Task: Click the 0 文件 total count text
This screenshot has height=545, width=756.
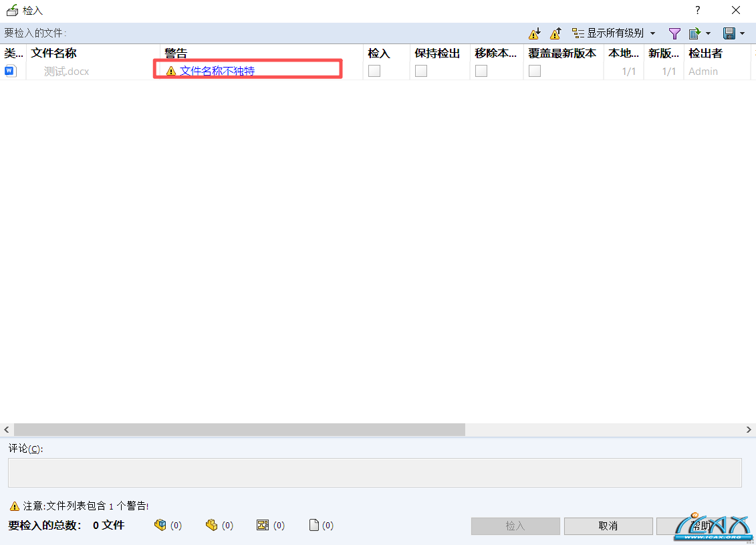Action: (x=108, y=525)
